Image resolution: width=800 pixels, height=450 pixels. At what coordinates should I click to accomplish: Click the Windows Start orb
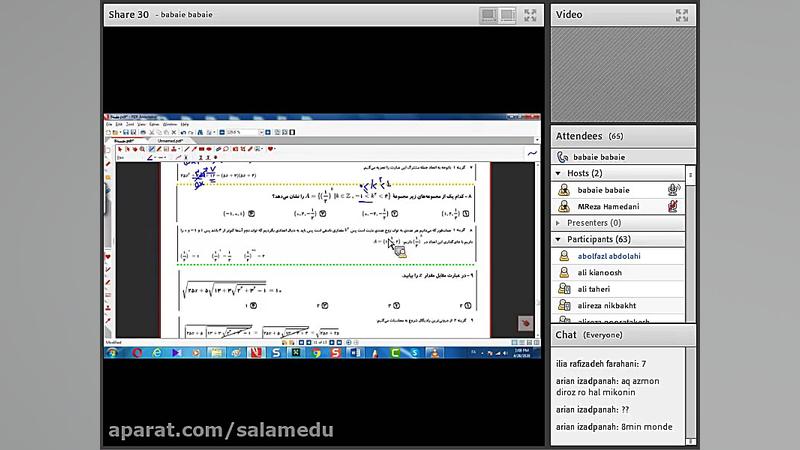click(x=113, y=353)
